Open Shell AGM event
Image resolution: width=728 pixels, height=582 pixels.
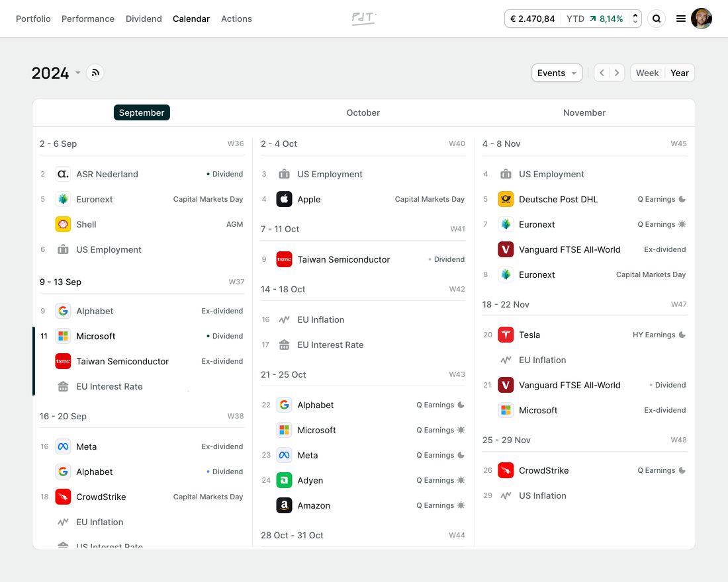point(142,224)
